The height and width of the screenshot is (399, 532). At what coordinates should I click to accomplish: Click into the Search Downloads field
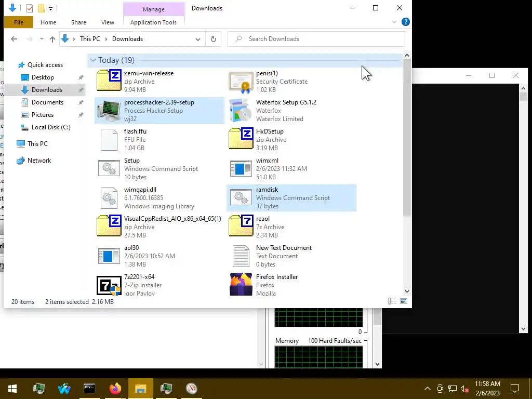(316, 39)
